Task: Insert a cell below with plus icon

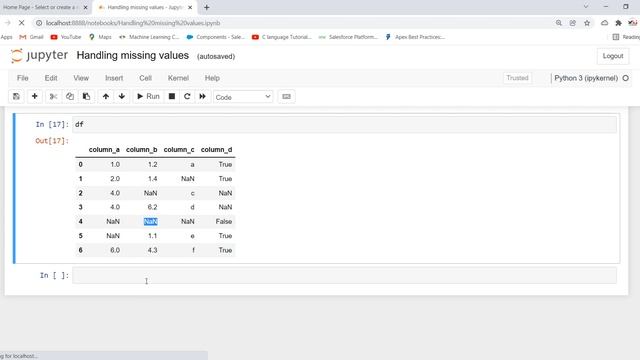Action: point(35,97)
